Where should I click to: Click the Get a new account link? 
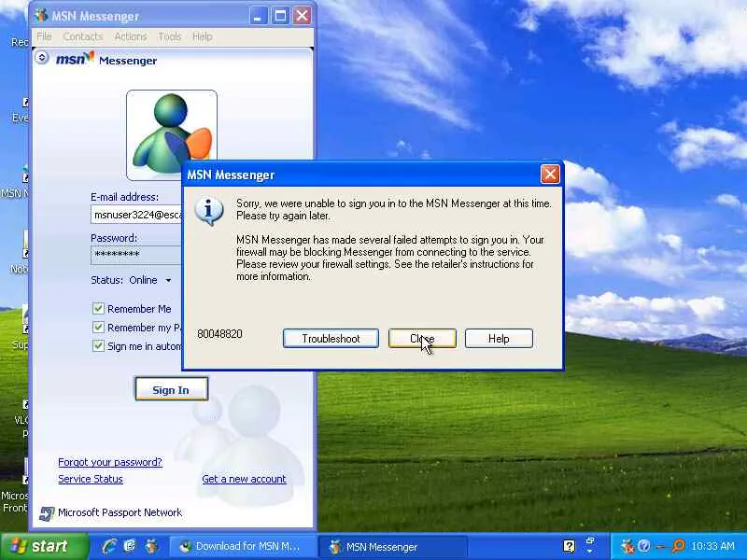[244, 479]
